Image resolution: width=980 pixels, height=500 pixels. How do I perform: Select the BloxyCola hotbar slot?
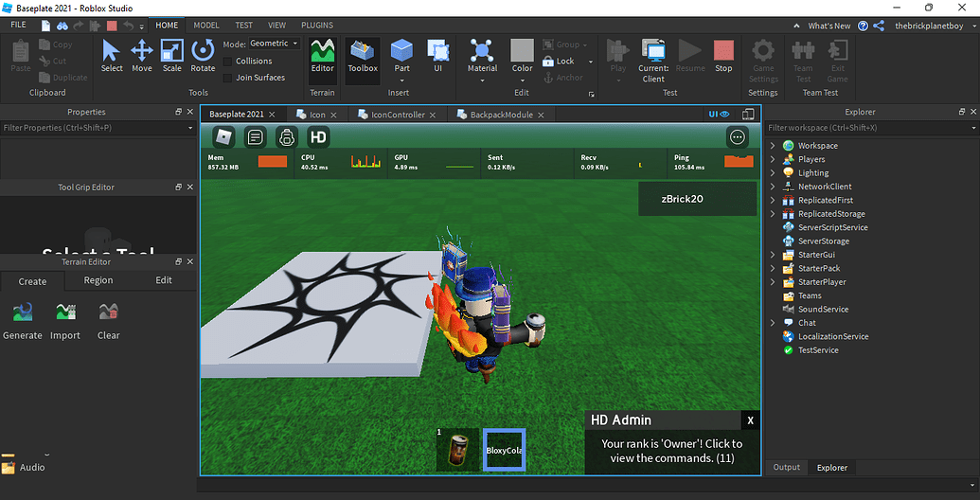504,450
